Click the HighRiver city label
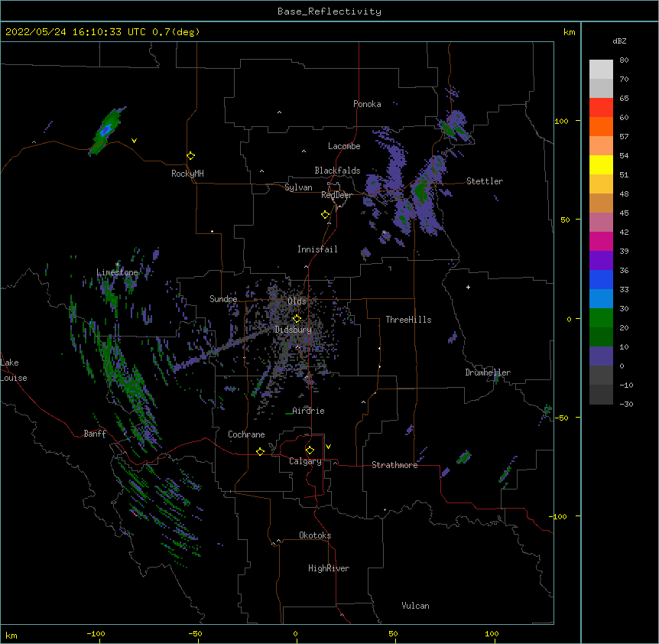 tap(329, 568)
